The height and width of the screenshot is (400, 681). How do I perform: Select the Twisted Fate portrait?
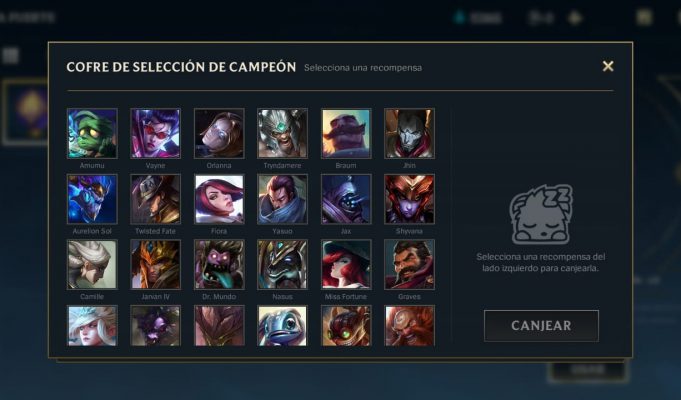point(155,199)
